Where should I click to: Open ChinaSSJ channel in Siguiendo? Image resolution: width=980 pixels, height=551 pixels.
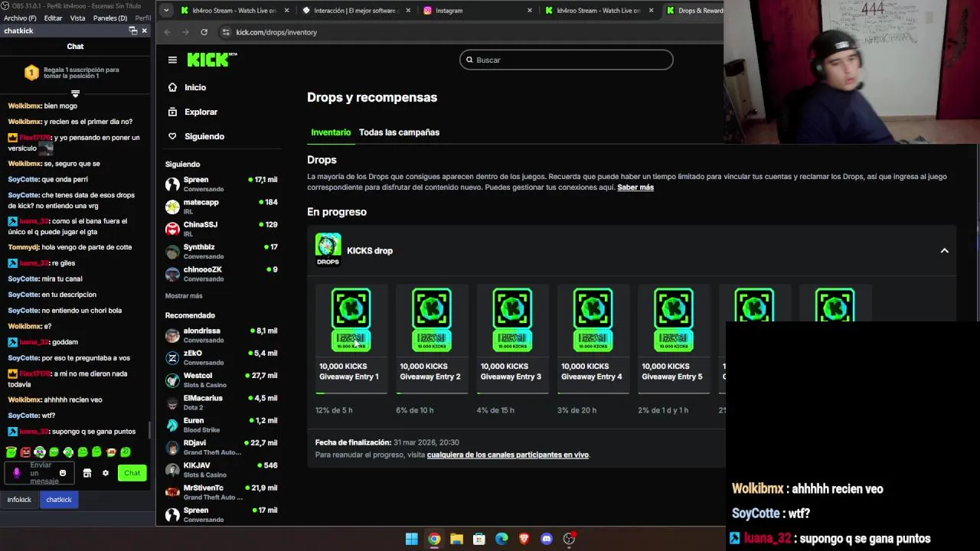[x=222, y=228]
